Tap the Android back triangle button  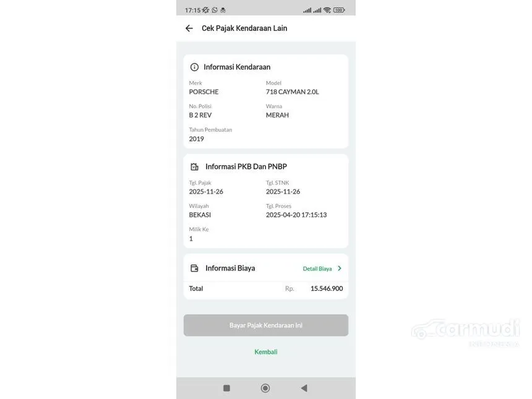(304, 388)
